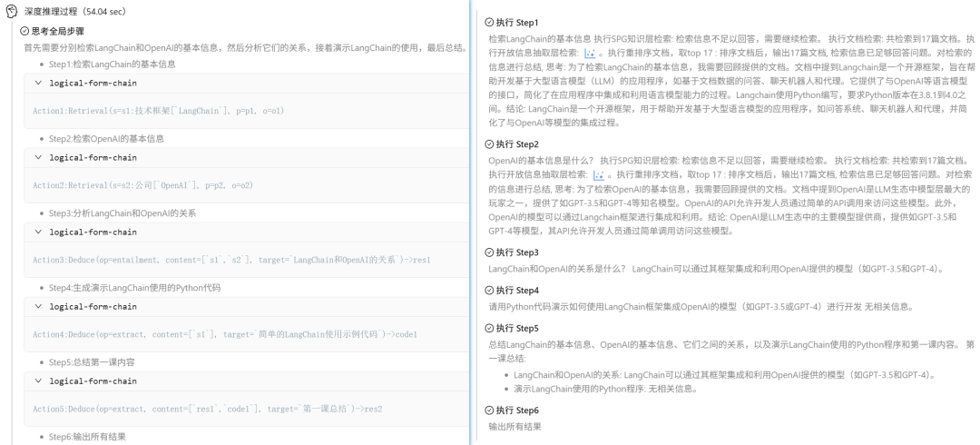This screenshot has height=445, width=980.
Task: Click the Action5:Deduce extract res2 line
Action: 208,409
